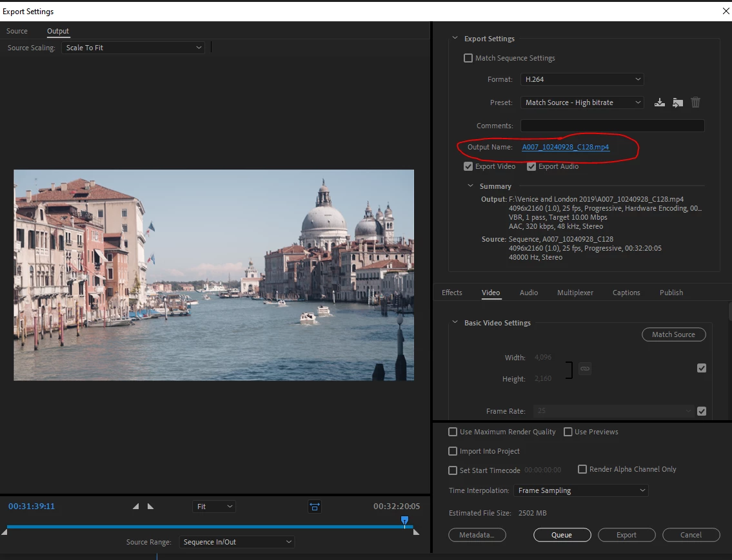Viewport: 732px width, 560px height.
Task: Open the Source Range dropdown
Action: (237, 542)
